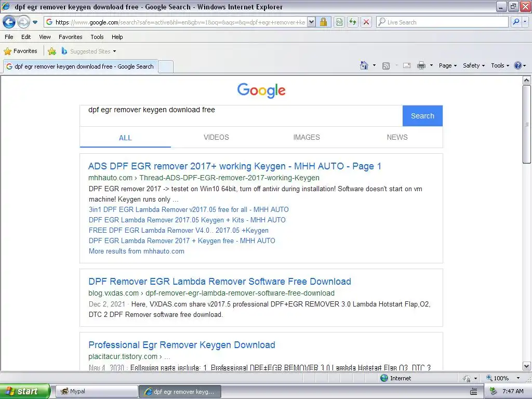Go forward with the Forward arrow button
This screenshot has height=399, width=532.
tap(23, 22)
